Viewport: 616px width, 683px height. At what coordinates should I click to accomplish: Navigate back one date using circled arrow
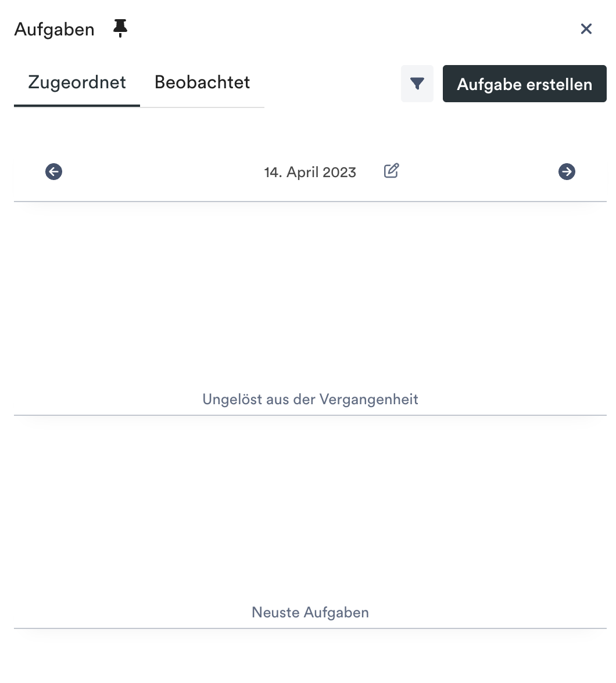pyautogui.click(x=53, y=172)
